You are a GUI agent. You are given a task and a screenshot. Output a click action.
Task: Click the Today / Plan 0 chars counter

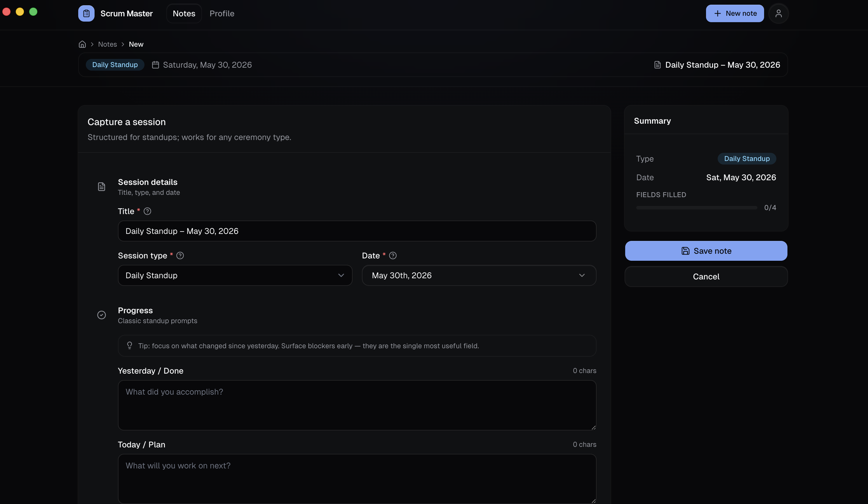[585, 444]
